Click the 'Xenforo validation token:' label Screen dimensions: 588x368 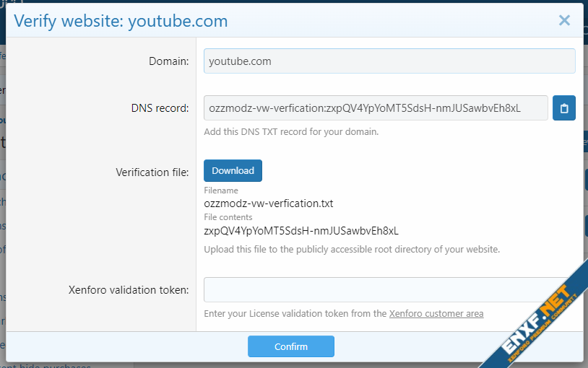point(129,290)
